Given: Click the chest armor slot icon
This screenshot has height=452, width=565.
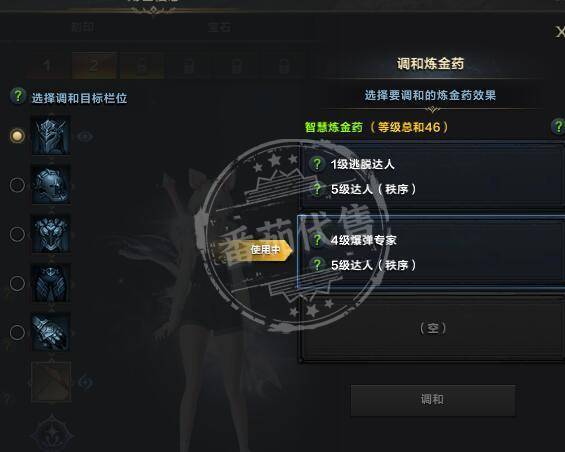Looking at the screenshot, I should tap(51, 234).
